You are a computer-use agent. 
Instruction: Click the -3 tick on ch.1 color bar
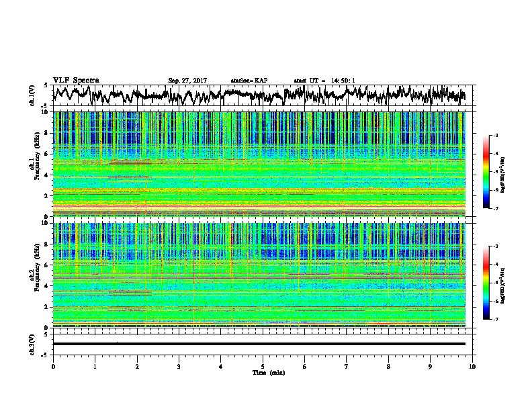point(495,135)
